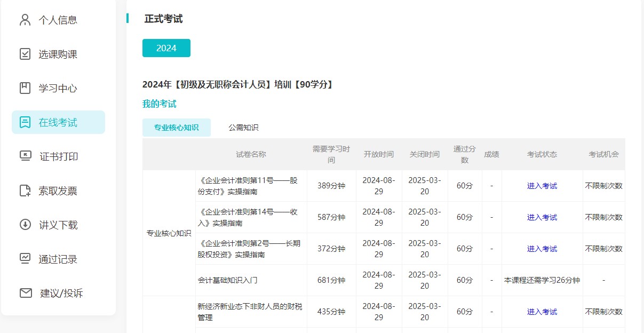The width and height of the screenshot is (644, 333).
Task: Open 建议/投诉 sidebar entry
Action: 58,293
